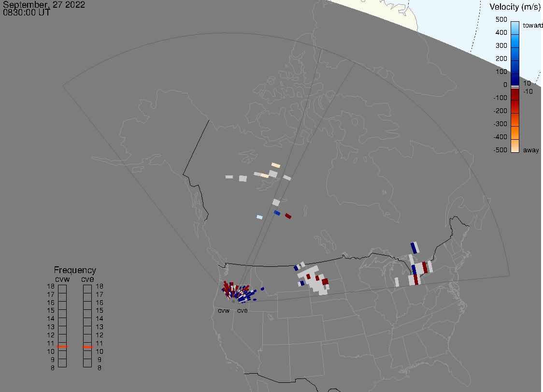Click the 'cve' radar station label on map

242,310
